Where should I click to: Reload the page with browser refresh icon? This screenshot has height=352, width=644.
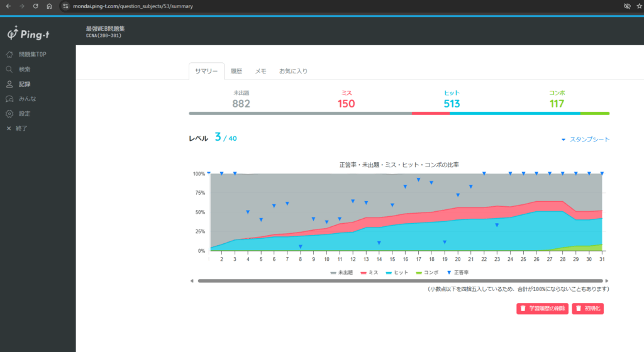[35, 6]
